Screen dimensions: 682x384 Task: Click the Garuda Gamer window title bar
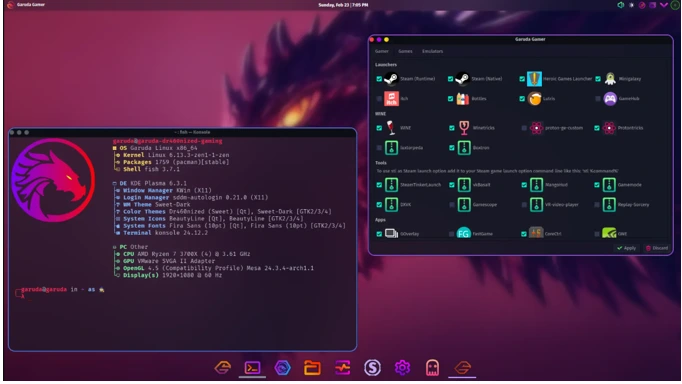[521, 39]
